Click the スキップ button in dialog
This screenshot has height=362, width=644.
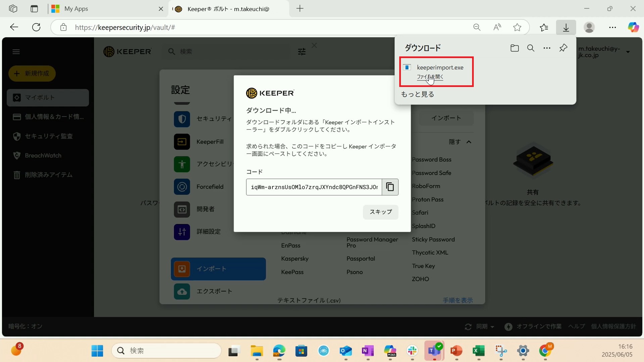380,212
